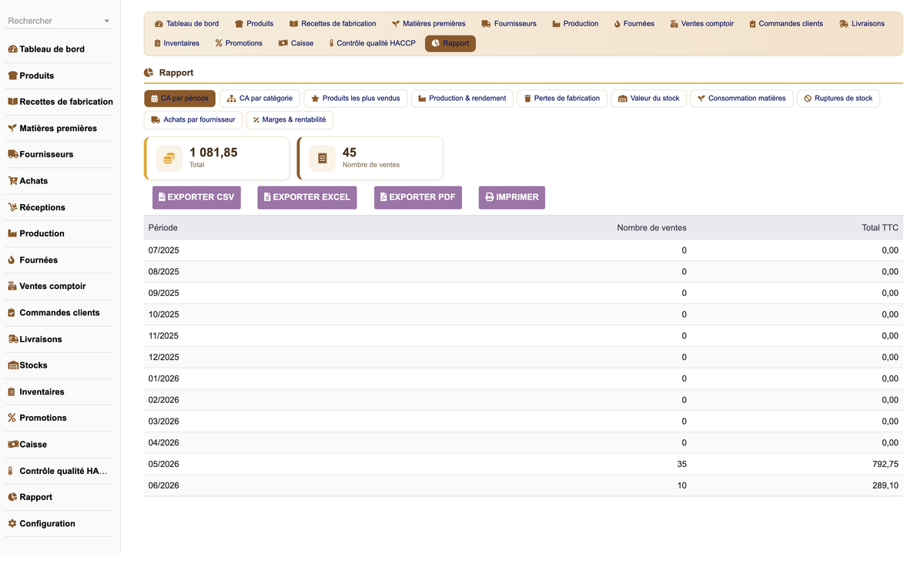Switch to Valeur du stock report
Image resolution: width=924 pixels, height=571 pixels.
pos(648,99)
